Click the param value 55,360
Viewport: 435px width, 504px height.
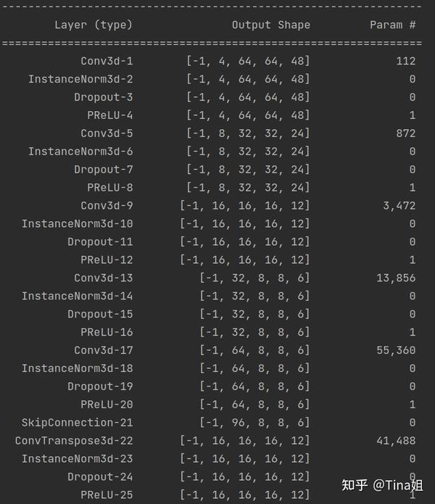[x=396, y=350]
